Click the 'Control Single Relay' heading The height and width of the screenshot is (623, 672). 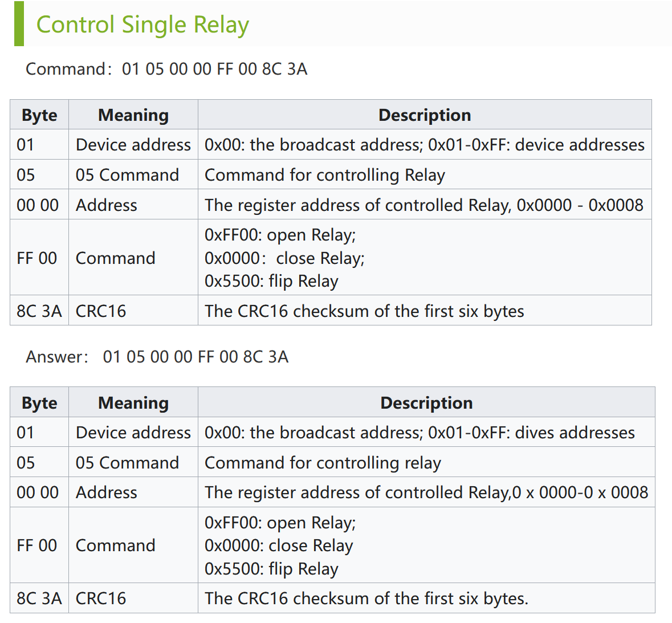(142, 25)
